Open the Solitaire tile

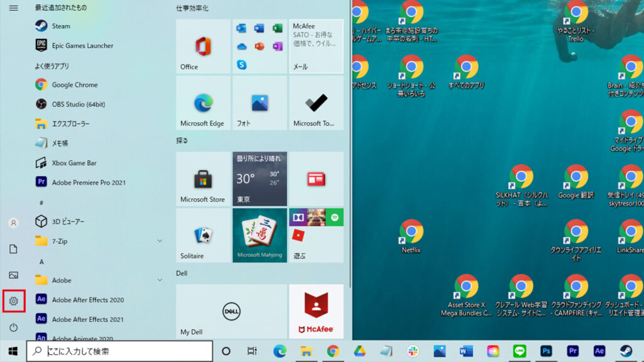point(203,236)
